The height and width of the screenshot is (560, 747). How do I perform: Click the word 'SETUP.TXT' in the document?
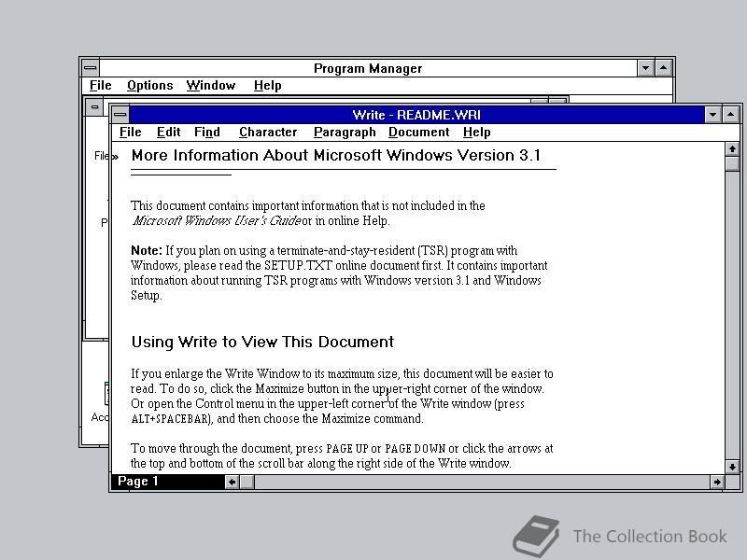(x=298, y=265)
